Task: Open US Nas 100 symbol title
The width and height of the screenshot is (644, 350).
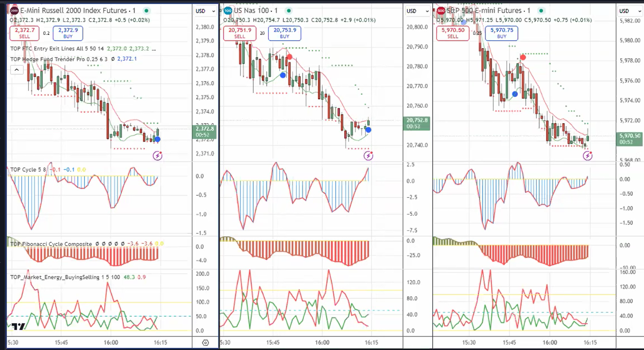Action: point(255,11)
